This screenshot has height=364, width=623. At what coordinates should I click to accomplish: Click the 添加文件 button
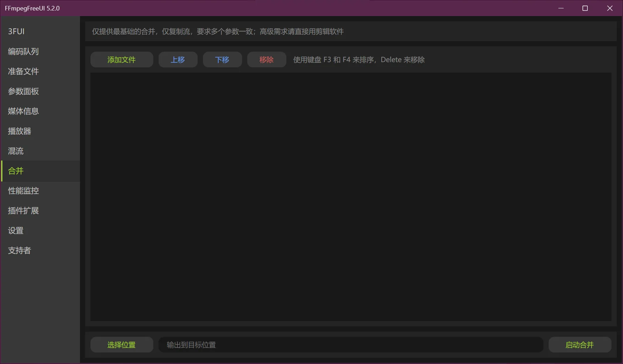click(x=122, y=60)
